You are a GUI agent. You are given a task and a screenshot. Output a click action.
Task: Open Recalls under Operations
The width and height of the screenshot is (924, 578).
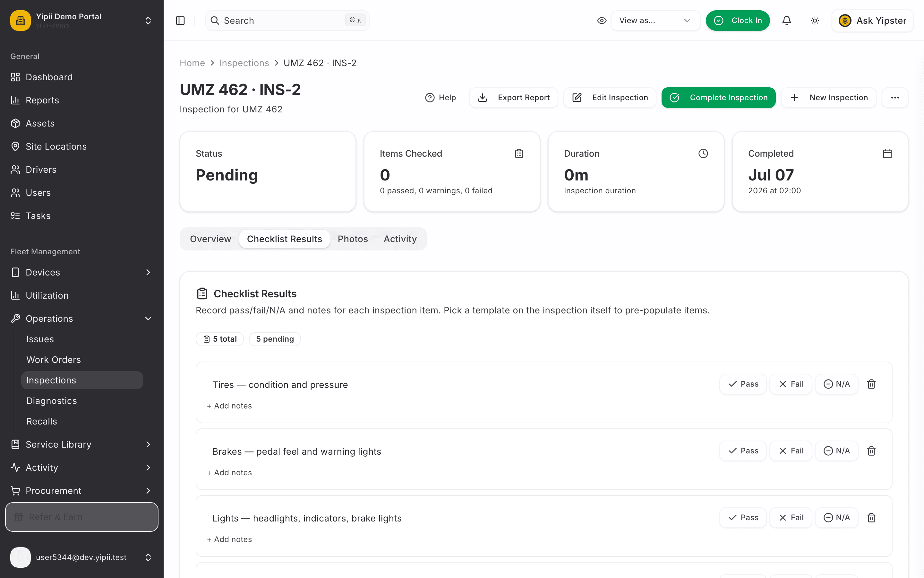pos(82,421)
